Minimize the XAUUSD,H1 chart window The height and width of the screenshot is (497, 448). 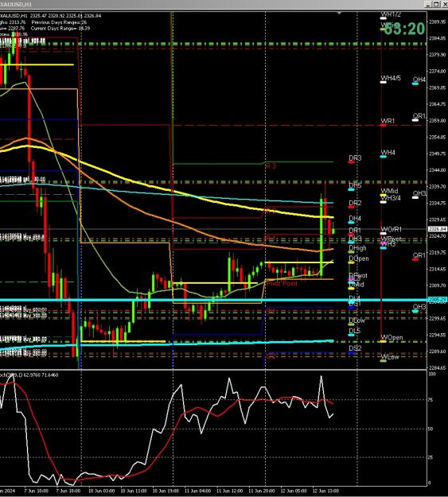point(428,4)
